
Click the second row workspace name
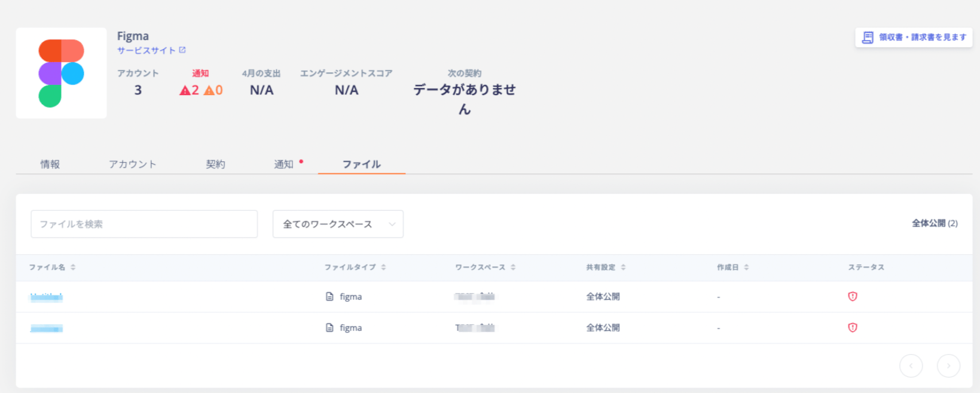click(475, 328)
